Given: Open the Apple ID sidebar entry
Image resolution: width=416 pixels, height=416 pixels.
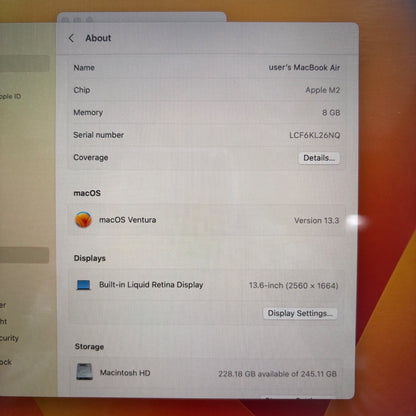Looking at the screenshot, I should tap(10, 96).
